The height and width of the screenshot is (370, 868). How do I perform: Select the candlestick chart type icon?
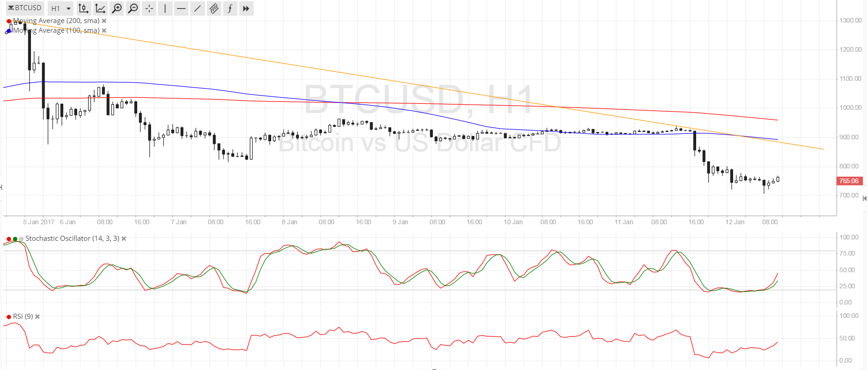click(x=83, y=8)
